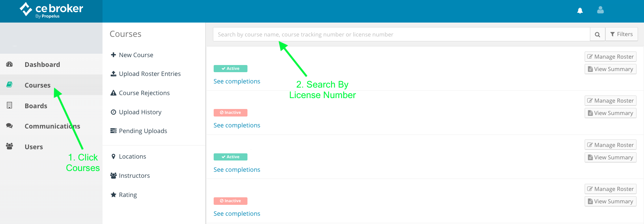The image size is (644, 224).
Task: Click the magnifier search button
Action: [x=597, y=35]
